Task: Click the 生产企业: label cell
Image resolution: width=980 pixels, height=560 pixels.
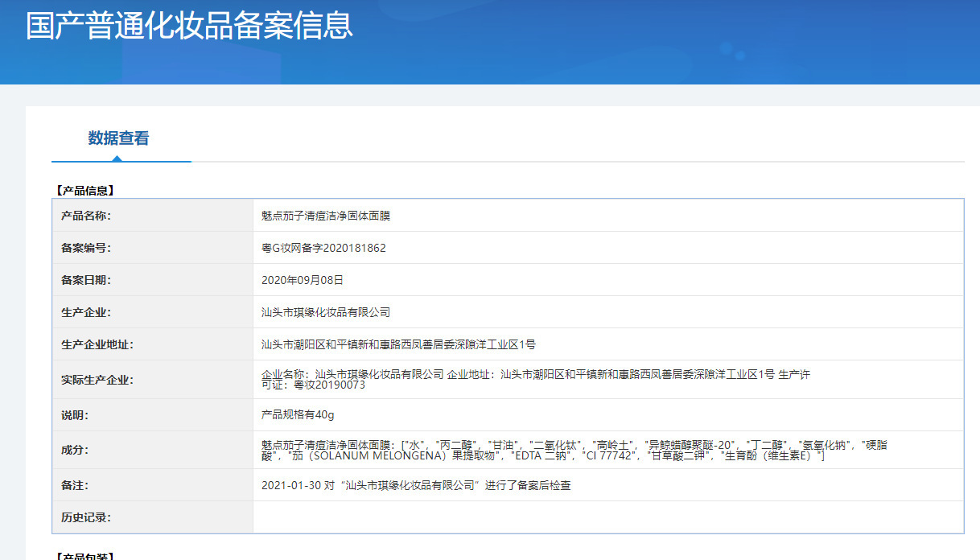Action: tap(153, 312)
